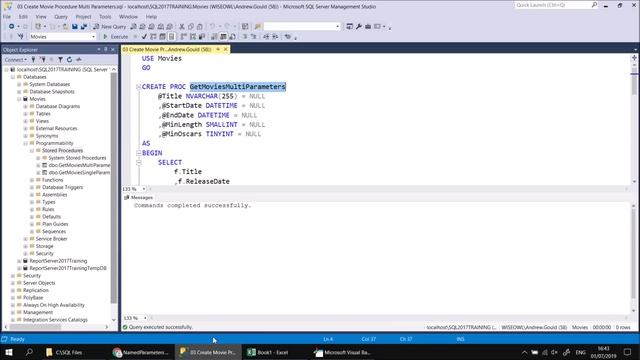Toggle auto-hide pin on Object Explorer panel
640x360 pixels.
tap(106, 49)
